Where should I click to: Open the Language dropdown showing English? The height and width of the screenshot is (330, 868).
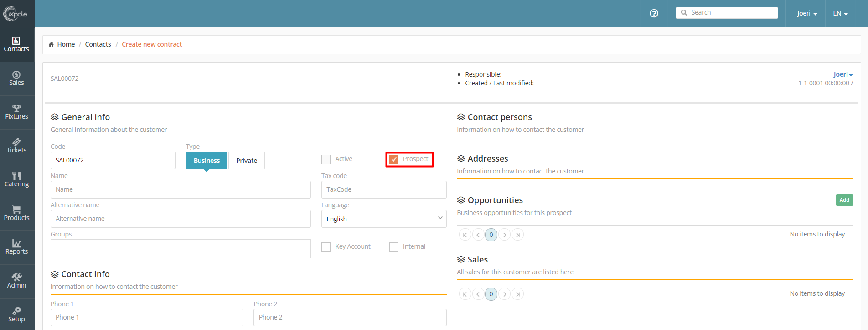pyautogui.click(x=384, y=219)
